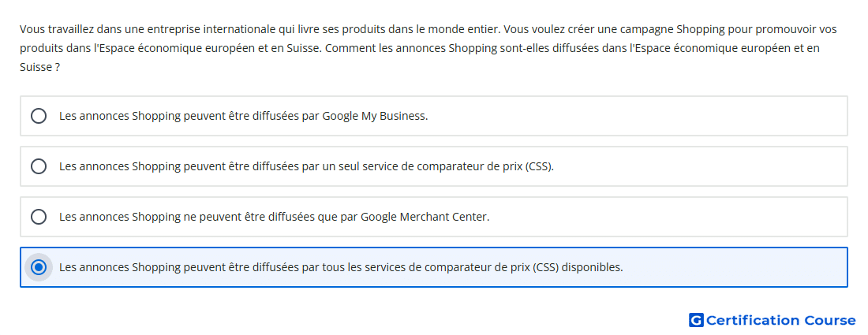Choose the Google Merchant Center radio button
Image resolution: width=868 pixels, height=335 pixels.
(x=38, y=217)
